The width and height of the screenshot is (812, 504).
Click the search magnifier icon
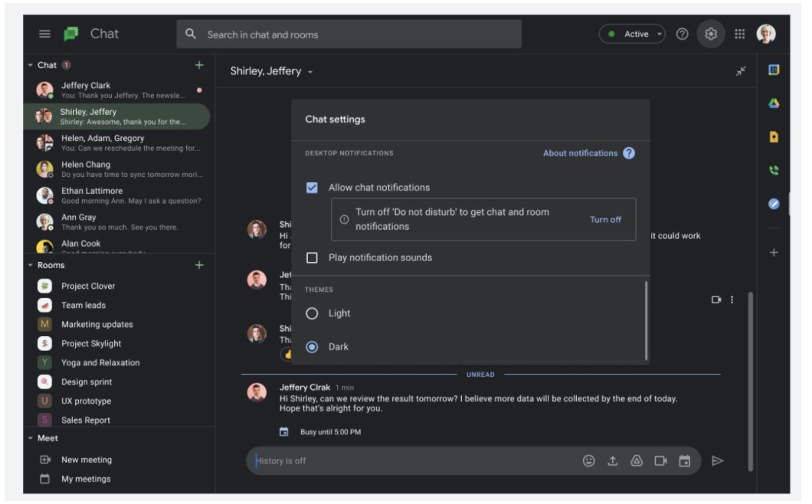tap(191, 34)
